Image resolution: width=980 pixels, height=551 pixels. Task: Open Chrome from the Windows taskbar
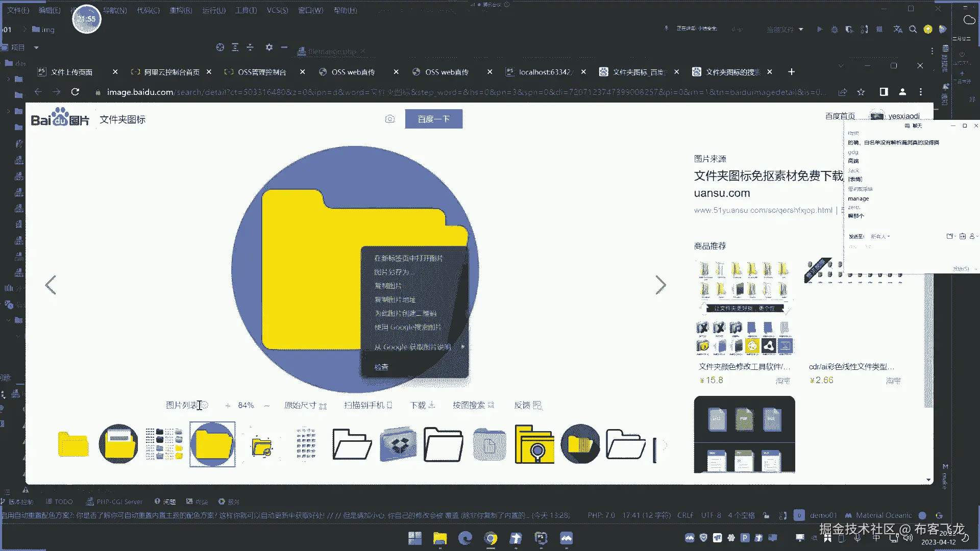[x=491, y=538]
